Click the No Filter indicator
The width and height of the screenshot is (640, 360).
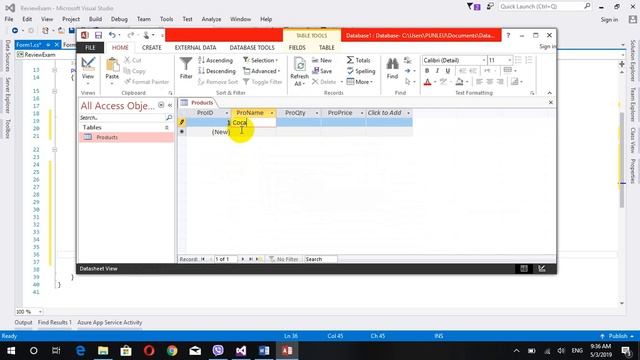pos(284,259)
